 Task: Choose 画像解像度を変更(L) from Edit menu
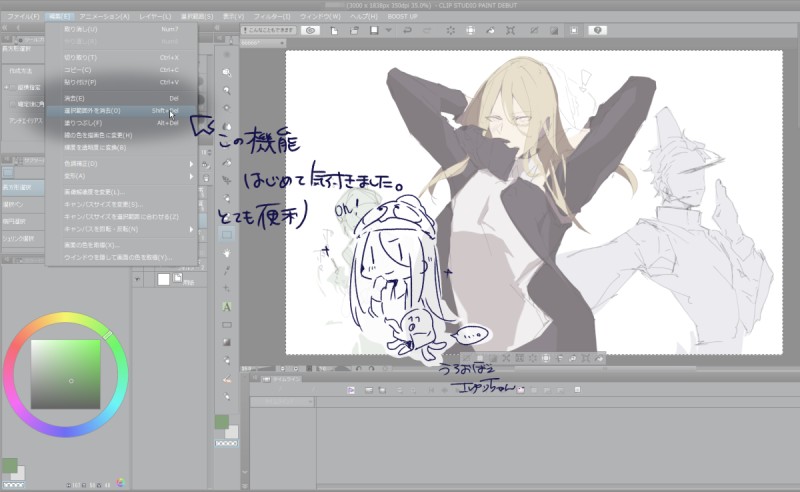coord(121,192)
